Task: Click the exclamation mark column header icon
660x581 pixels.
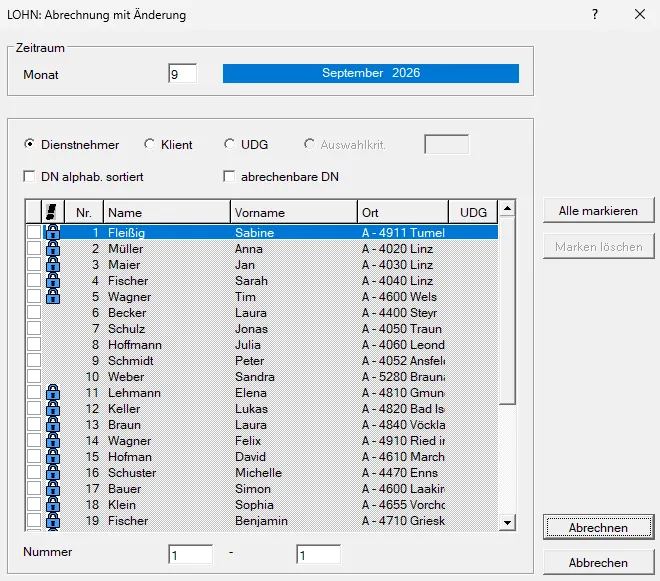Action: tap(52, 212)
